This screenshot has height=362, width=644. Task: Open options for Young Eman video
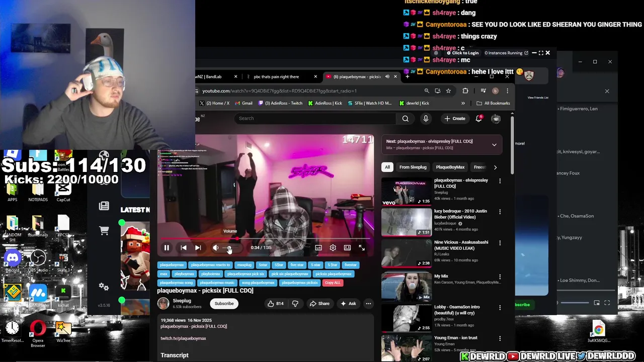pyautogui.click(x=500, y=338)
